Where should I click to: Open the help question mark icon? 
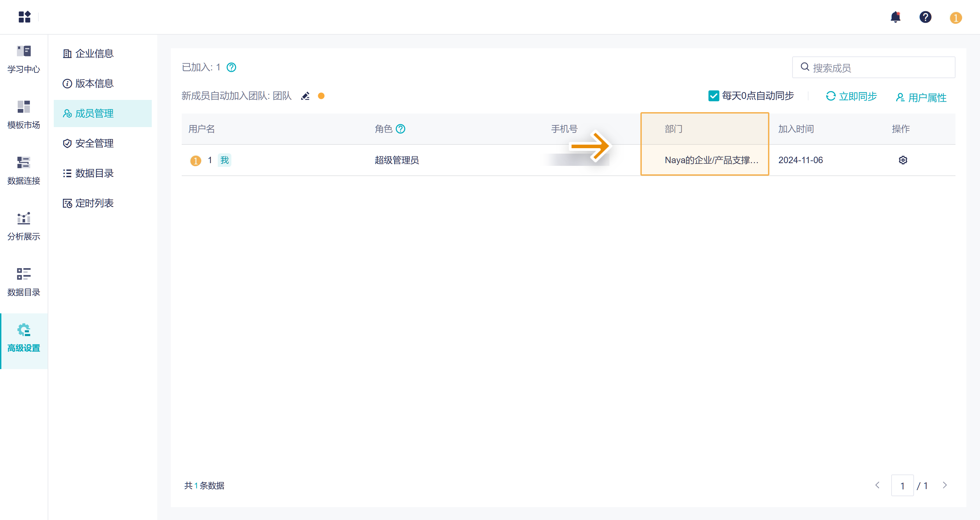pyautogui.click(x=925, y=17)
